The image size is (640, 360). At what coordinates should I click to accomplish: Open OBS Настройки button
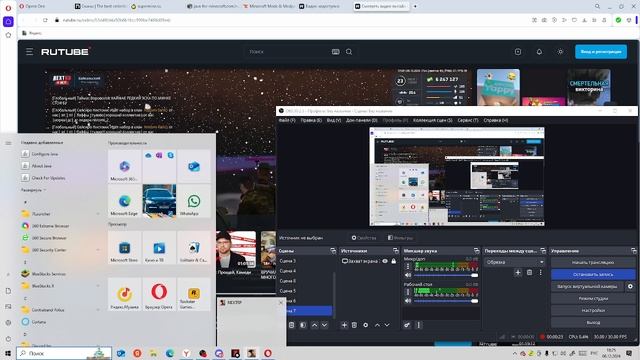click(593, 310)
